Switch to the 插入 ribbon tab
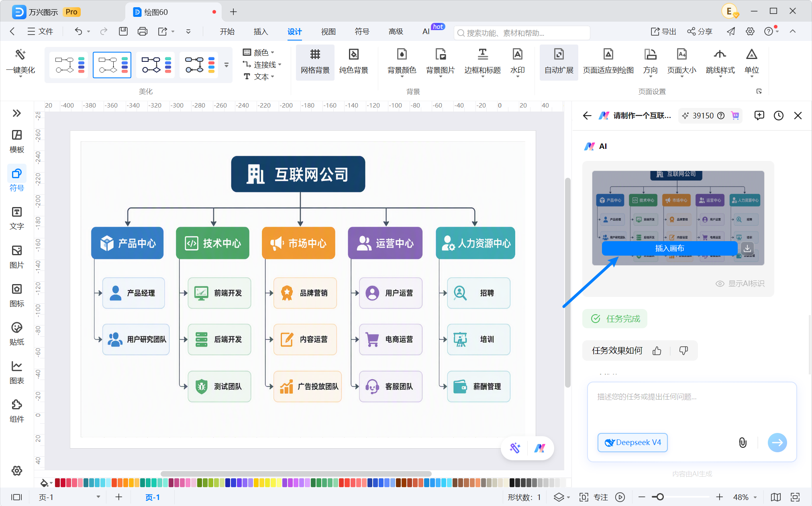 click(261, 31)
